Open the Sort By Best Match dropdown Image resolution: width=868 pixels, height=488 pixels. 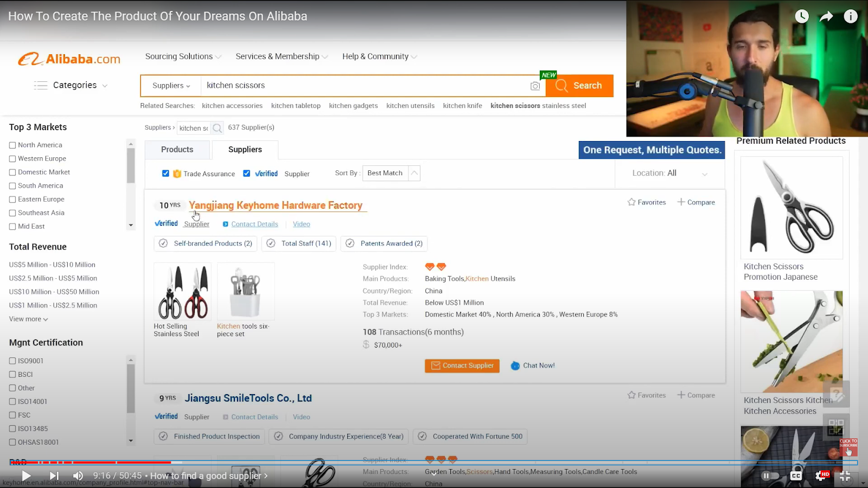click(391, 173)
